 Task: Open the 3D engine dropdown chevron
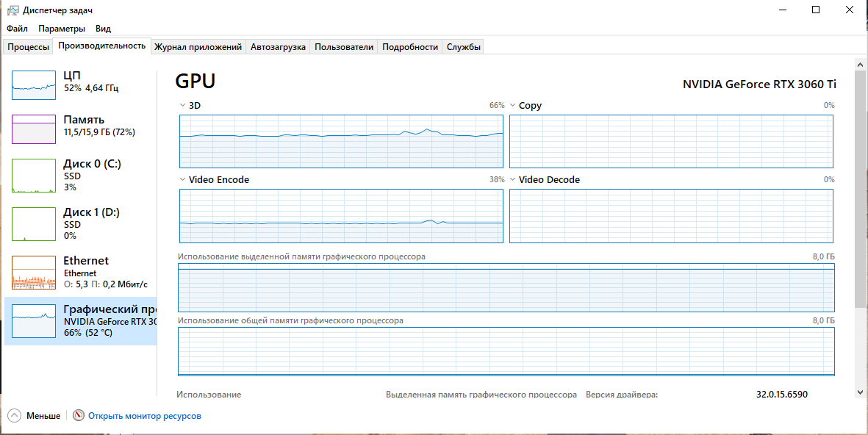point(183,105)
